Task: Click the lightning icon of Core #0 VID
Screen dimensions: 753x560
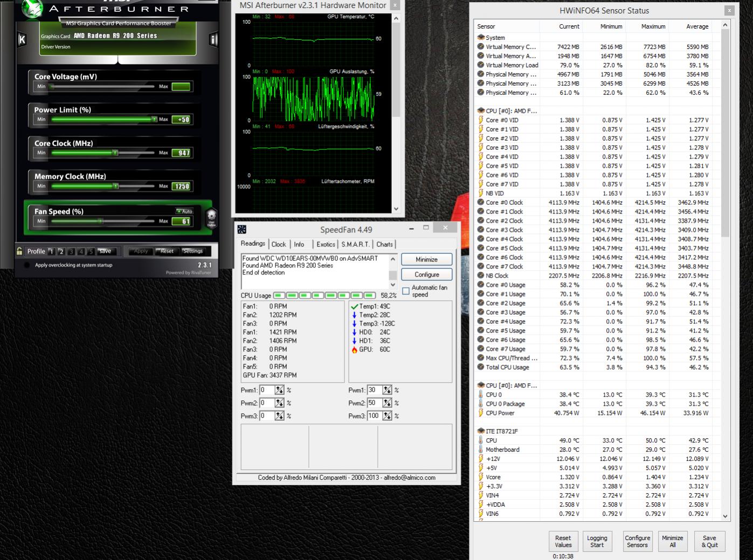Action: pos(481,120)
